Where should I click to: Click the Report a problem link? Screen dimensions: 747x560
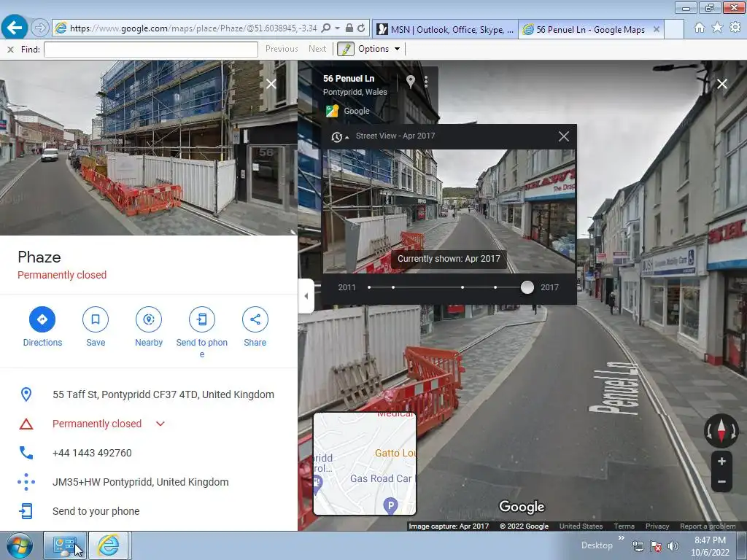point(708,526)
